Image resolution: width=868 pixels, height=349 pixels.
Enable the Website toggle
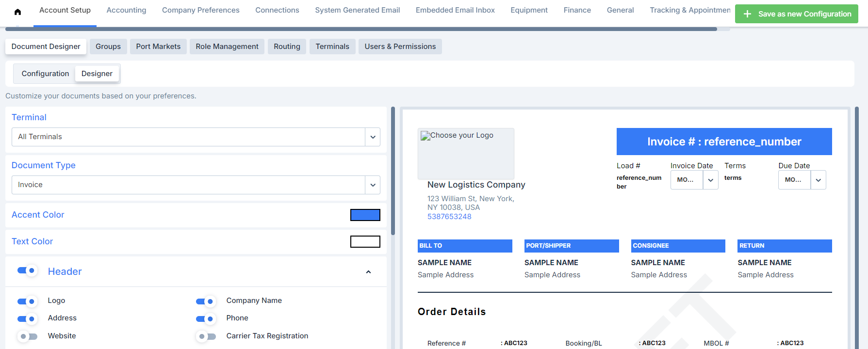(x=27, y=336)
